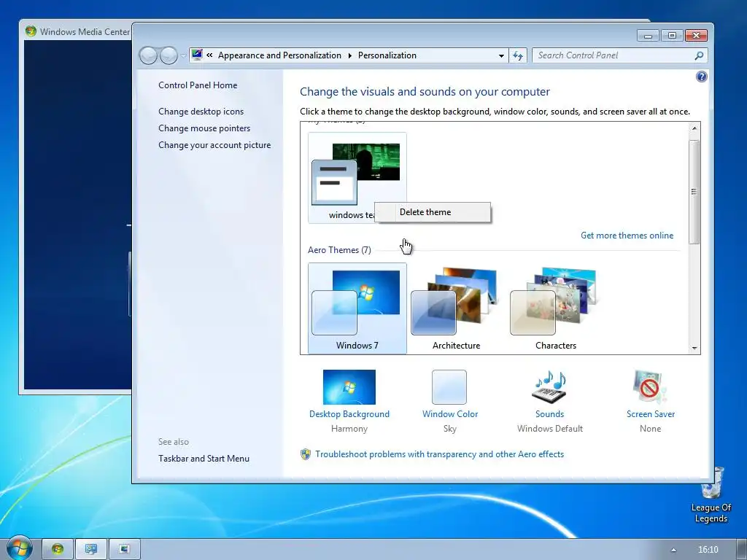The width and height of the screenshot is (747, 560).
Task: Expand the double chevron in address bar
Action: [x=209, y=55]
